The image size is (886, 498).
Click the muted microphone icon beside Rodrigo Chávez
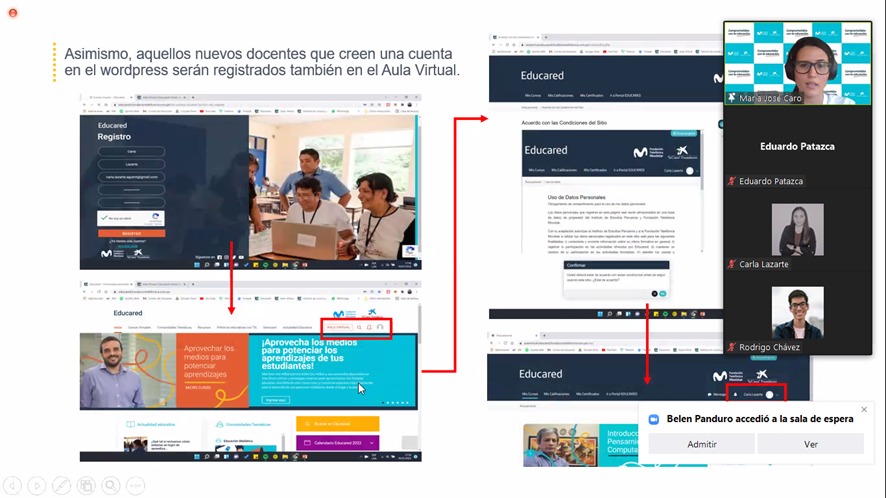732,347
